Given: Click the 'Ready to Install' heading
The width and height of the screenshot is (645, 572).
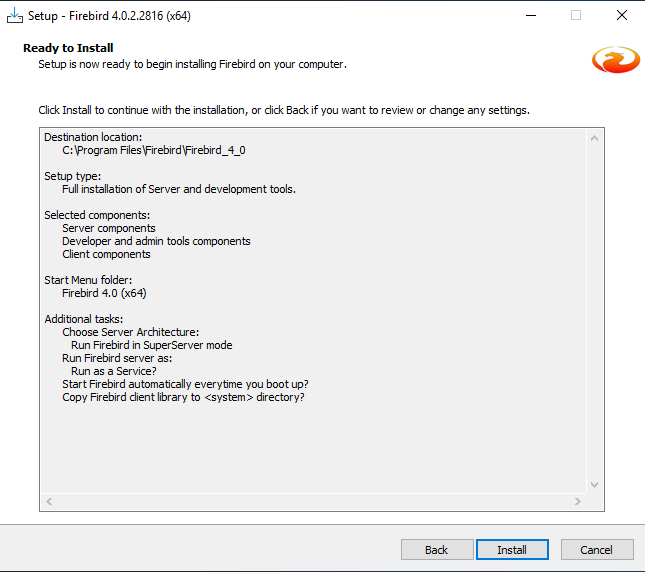Looking at the screenshot, I should pos(68,48).
